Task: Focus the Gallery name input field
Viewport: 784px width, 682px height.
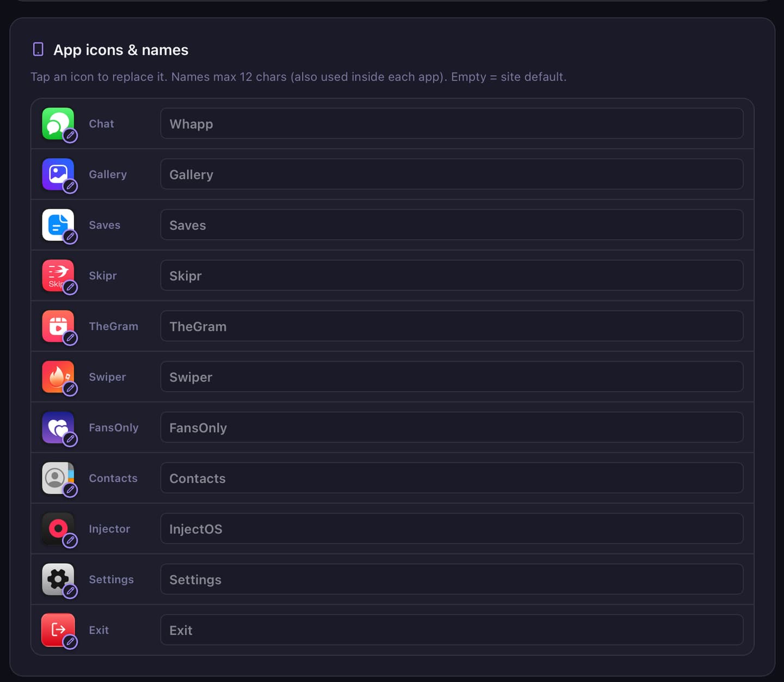Action: tap(452, 174)
